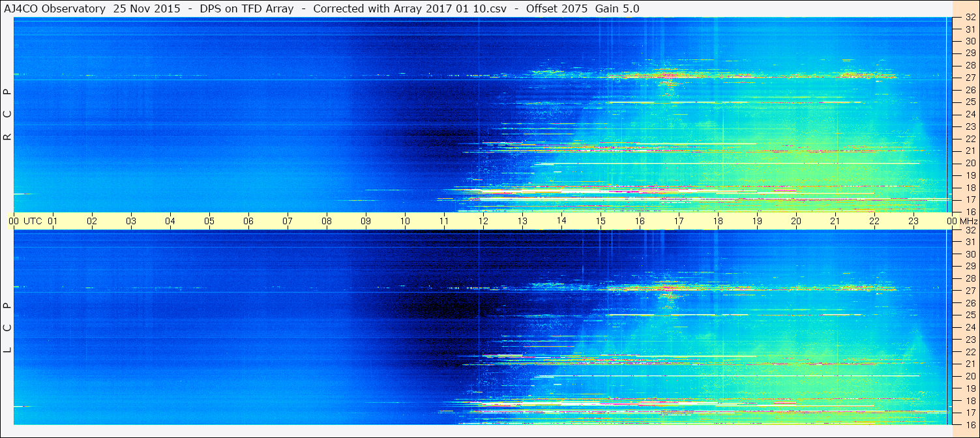The width and height of the screenshot is (980, 438).
Task: Select hour '08' on the time axis
Action: (x=327, y=221)
